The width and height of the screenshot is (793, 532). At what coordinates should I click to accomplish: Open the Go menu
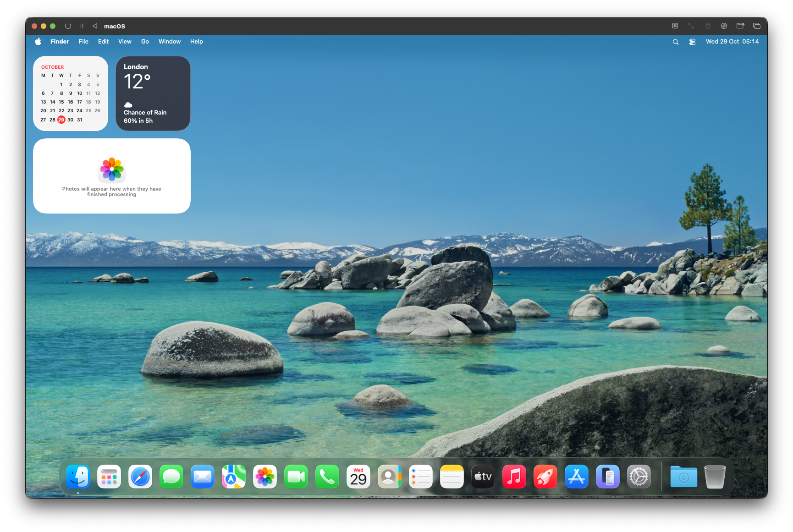145,41
